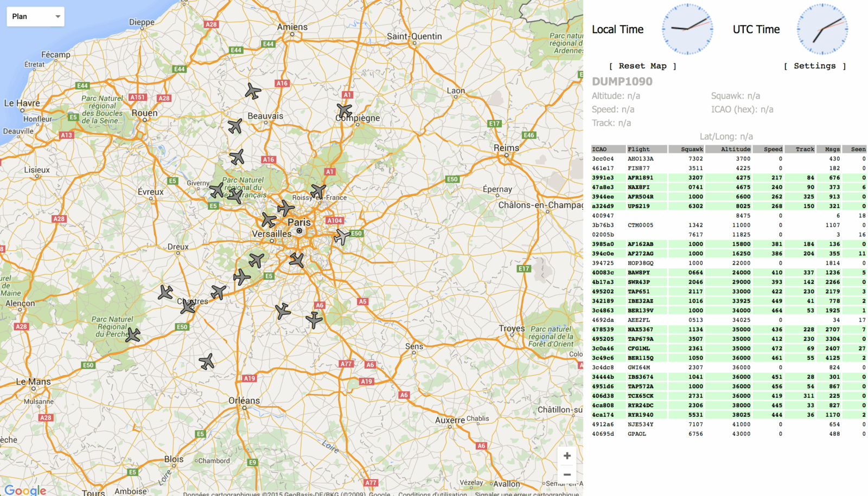This screenshot has height=496, width=868.
Task: Sort table by ICAO column header
Action: click(608, 149)
